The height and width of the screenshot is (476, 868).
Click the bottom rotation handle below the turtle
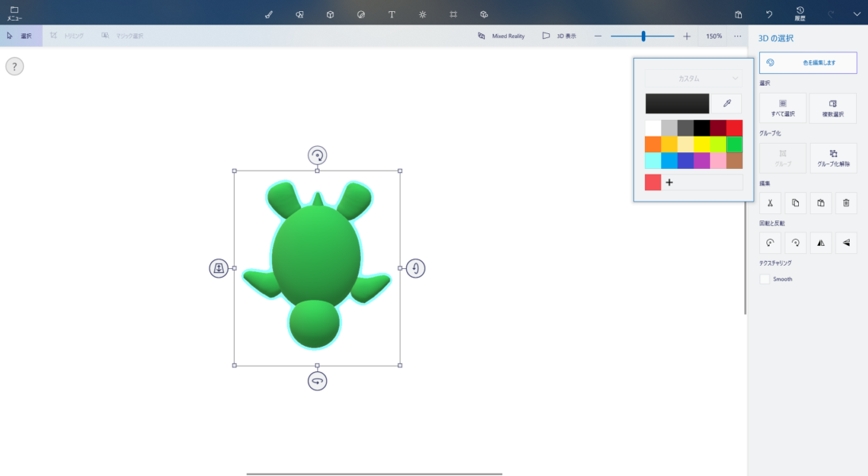click(x=317, y=381)
